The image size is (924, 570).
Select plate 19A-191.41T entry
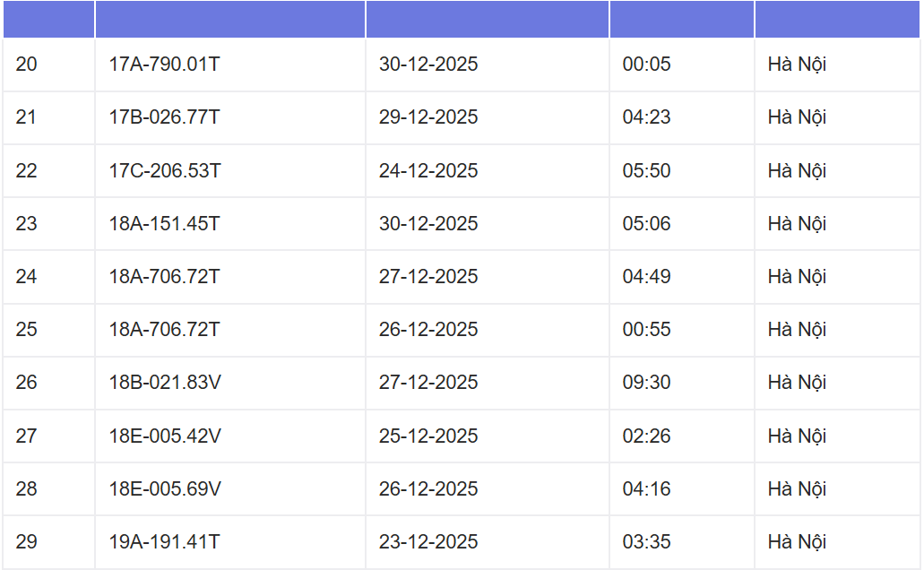click(164, 541)
